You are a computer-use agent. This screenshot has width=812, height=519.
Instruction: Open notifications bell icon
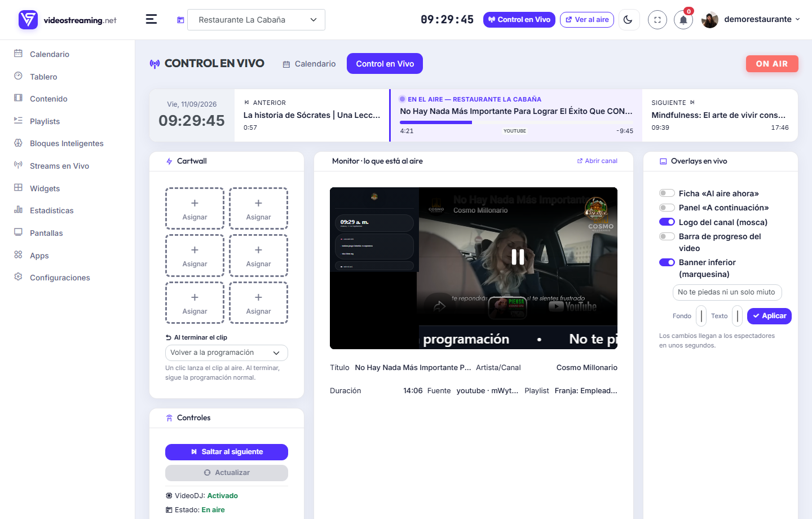click(x=683, y=20)
